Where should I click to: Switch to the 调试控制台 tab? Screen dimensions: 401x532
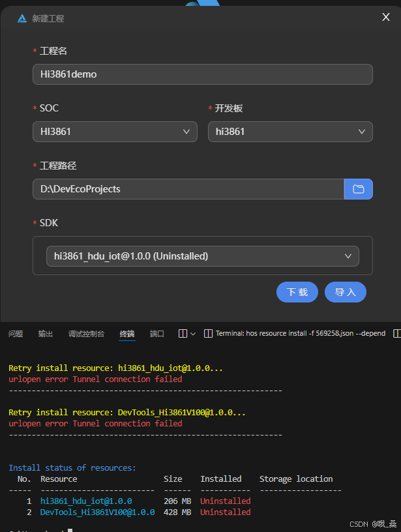coord(86,334)
